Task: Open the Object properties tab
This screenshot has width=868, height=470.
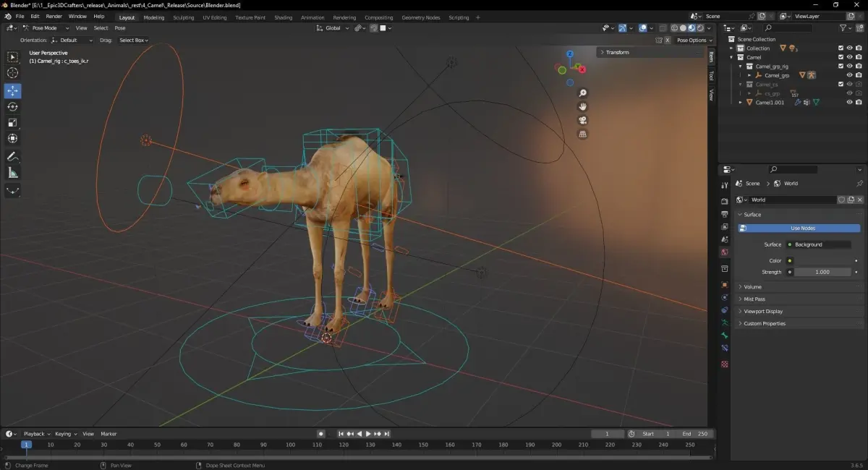Action: [725, 284]
